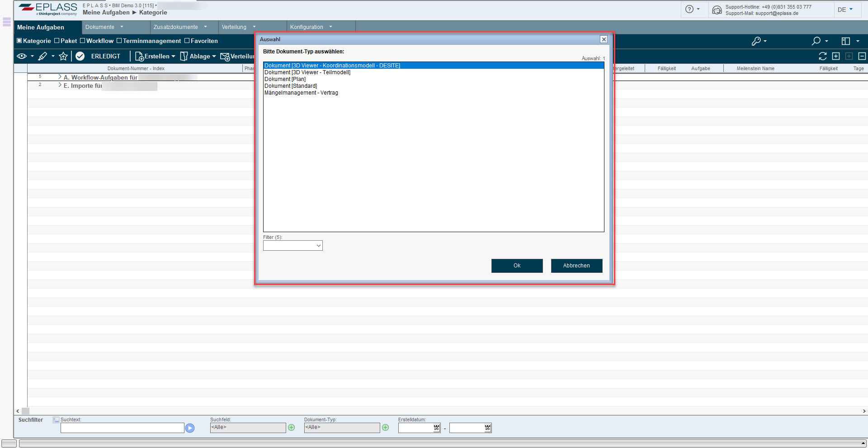Start search with blue play button
This screenshot has width=868, height=448.
tap(190, 428)
